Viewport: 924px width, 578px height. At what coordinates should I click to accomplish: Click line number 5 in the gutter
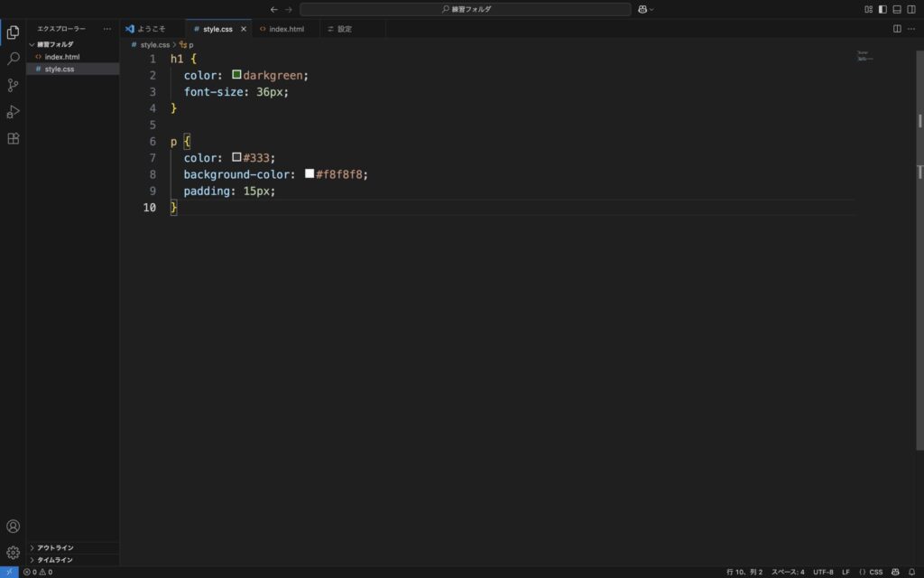pos(152,125)
